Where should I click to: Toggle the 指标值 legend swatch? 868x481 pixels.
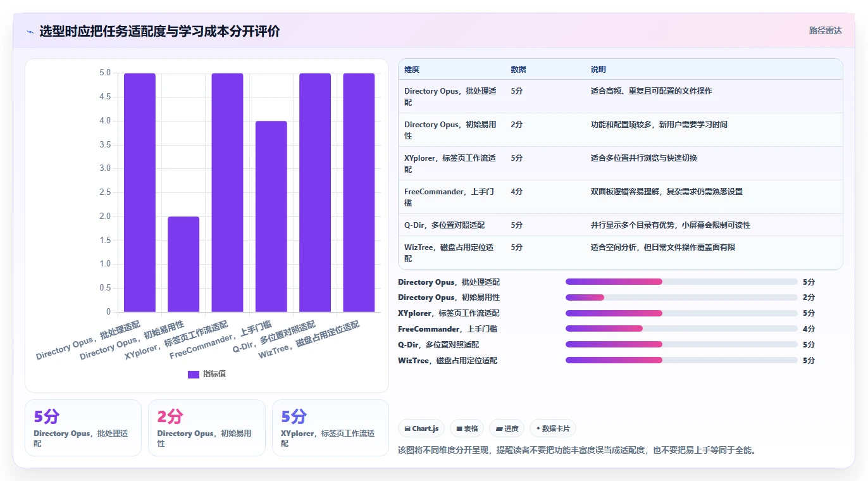[194, 374]
